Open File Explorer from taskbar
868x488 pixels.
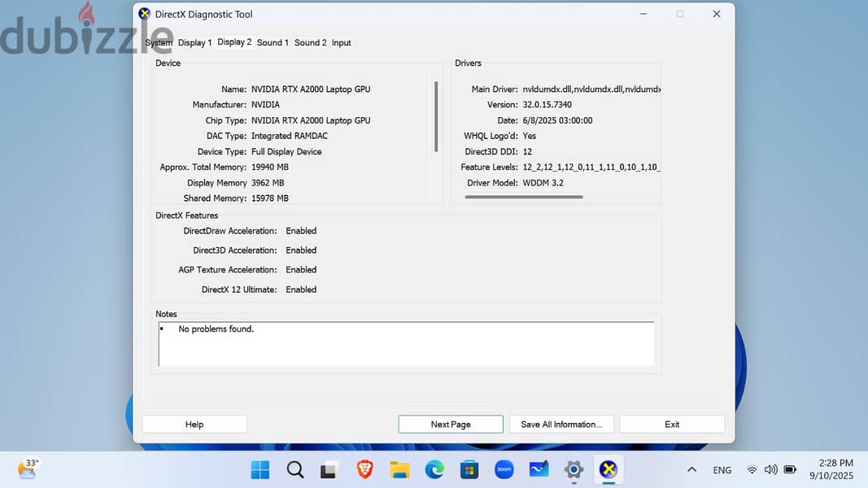[x=399, y=470]
